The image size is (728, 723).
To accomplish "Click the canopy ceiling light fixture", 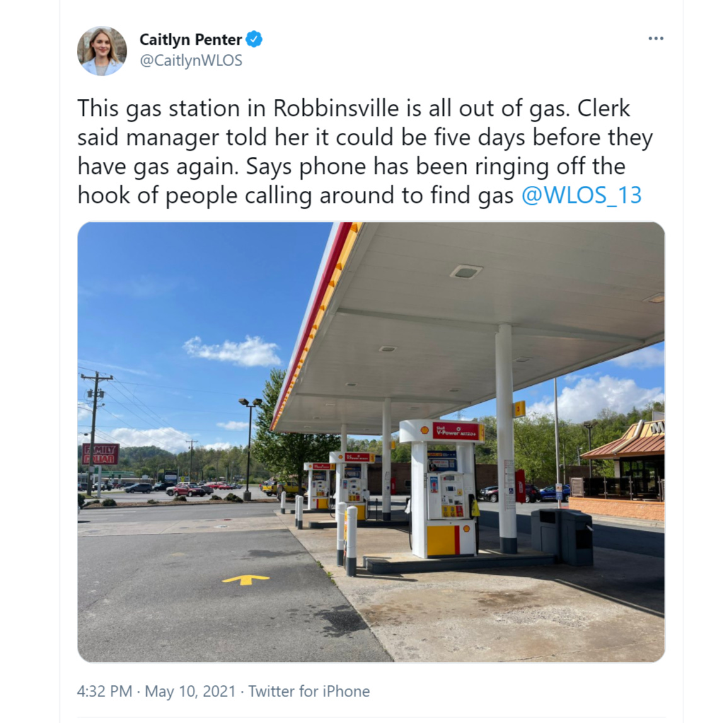I will coord(466,272).
